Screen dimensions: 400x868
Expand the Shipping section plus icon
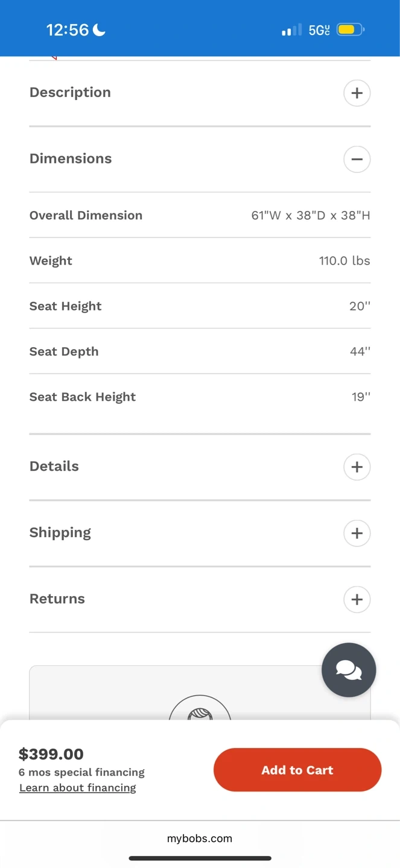[357, 533]
